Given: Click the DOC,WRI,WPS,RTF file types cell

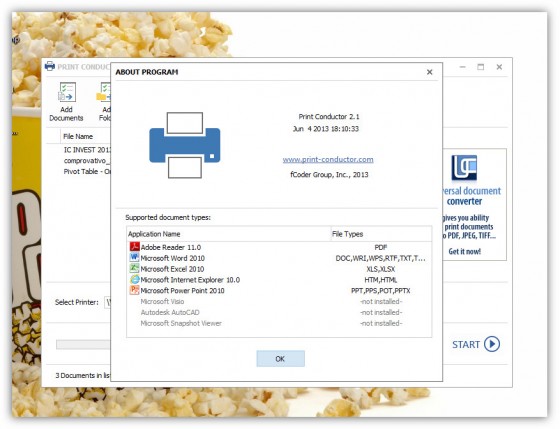Looking at the screenshot, I should [381, 258].
